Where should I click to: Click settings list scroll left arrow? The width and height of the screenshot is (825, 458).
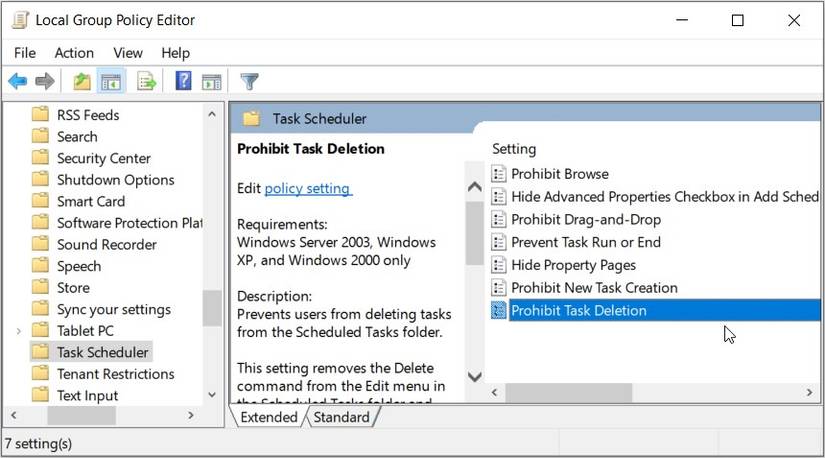click(x=495, y=392)
